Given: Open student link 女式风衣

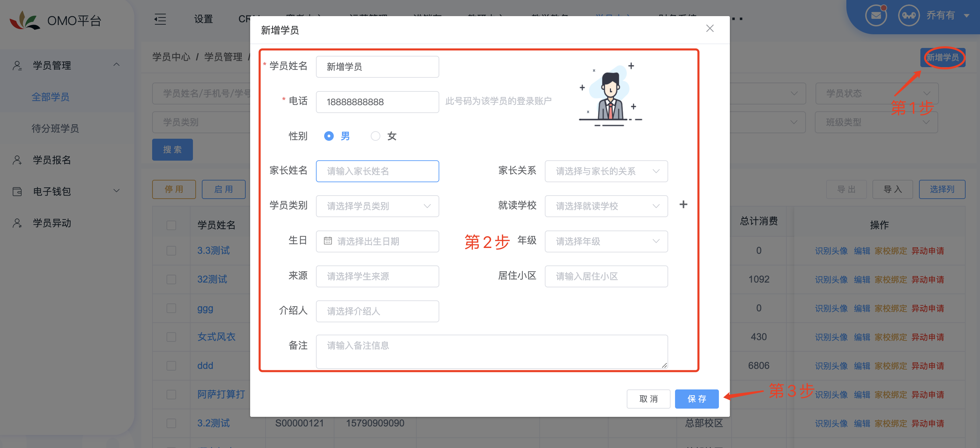Looking at the screenshot, I should [x=216, y=337].
